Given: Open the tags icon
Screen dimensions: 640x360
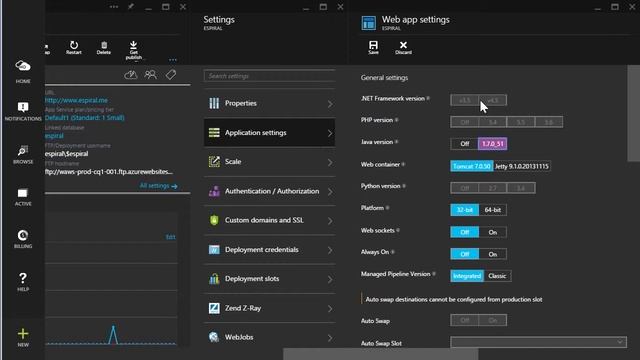Looking at the screenshot, I should 171,75.
